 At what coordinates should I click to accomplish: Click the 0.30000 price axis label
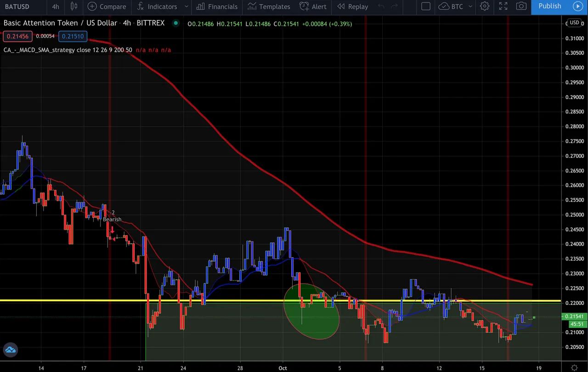click(574, 68)
